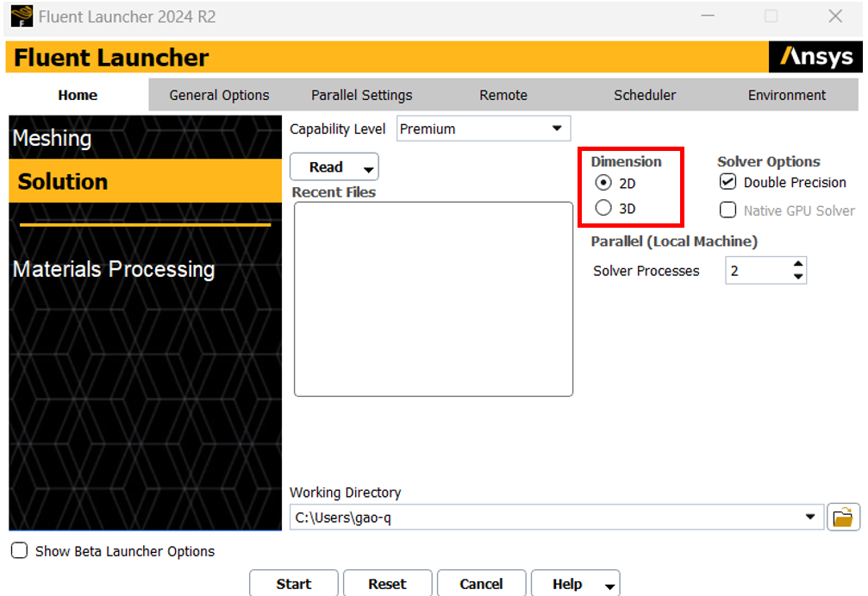
Task: Click inside the Recent Files list box
Action: pyautogui.click(x=434, y=299)
